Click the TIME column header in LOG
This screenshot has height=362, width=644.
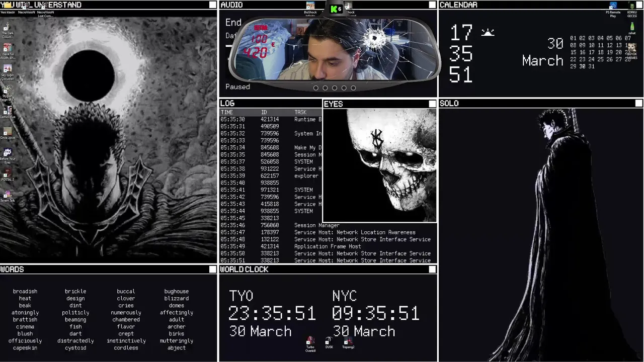(x=227, y=112)
